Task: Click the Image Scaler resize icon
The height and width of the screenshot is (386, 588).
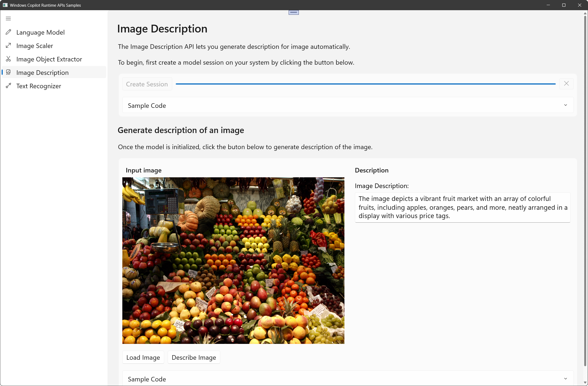Action: click(8, 46)
